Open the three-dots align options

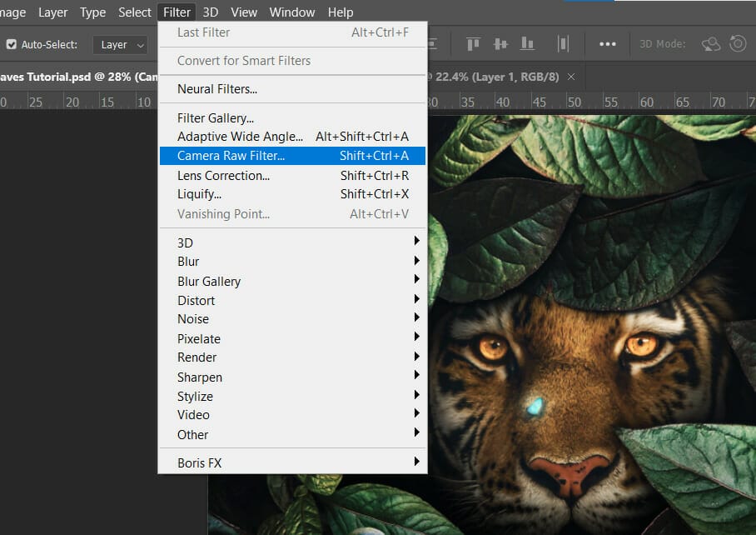[608, 44]
